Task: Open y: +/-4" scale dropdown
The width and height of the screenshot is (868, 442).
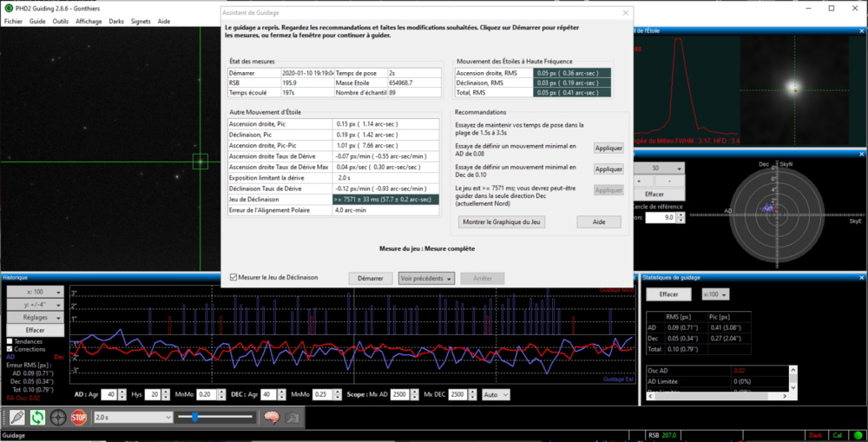Action: (x=36, y=305)
